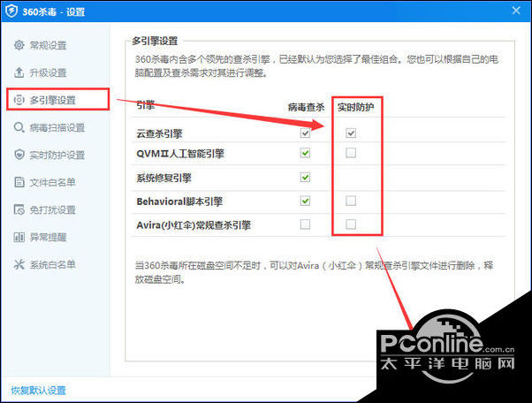
Task: Toggle QVMII人工智能引擎 virus scan checkbox
Action: [x=305, y=153]
